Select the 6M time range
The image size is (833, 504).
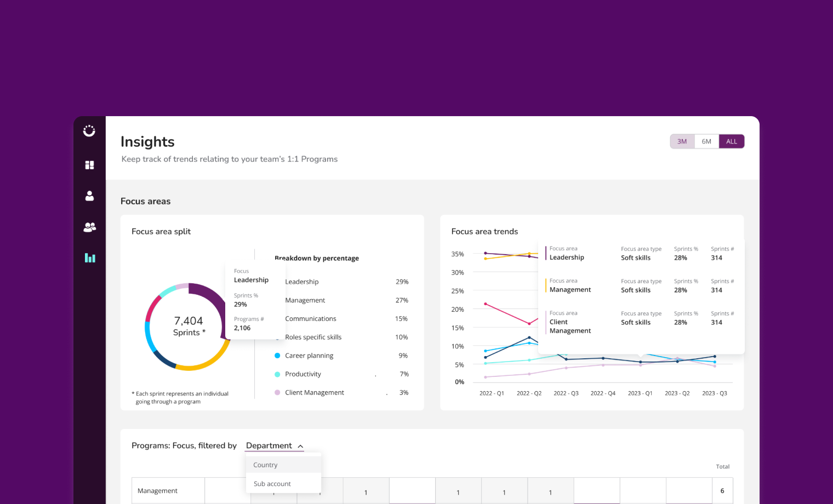point(706,141)
